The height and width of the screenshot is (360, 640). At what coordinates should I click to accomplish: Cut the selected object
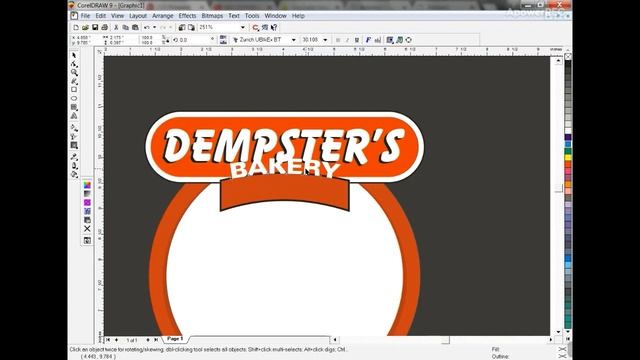tap(116, 27)
